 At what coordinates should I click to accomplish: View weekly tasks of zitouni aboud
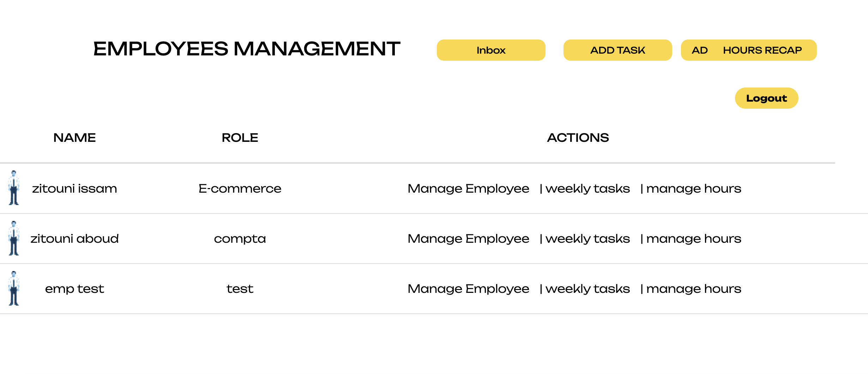pos(587,239)
